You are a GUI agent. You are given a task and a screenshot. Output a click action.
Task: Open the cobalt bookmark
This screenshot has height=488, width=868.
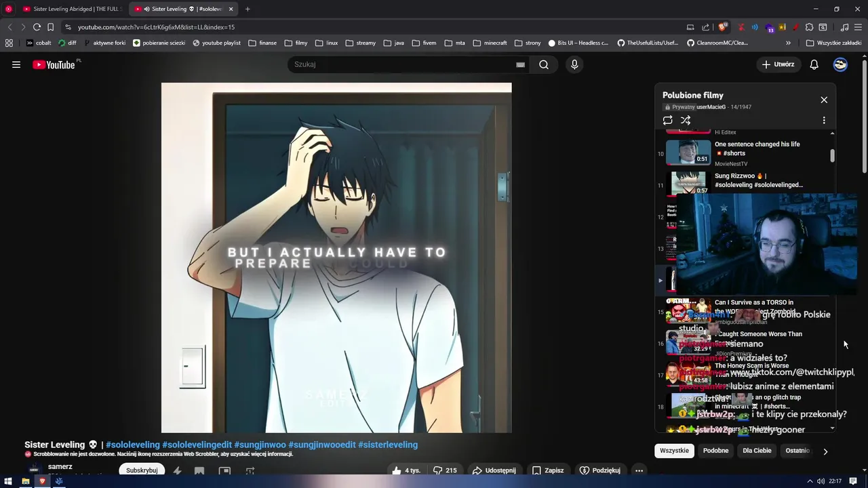[x=39, y=43]
